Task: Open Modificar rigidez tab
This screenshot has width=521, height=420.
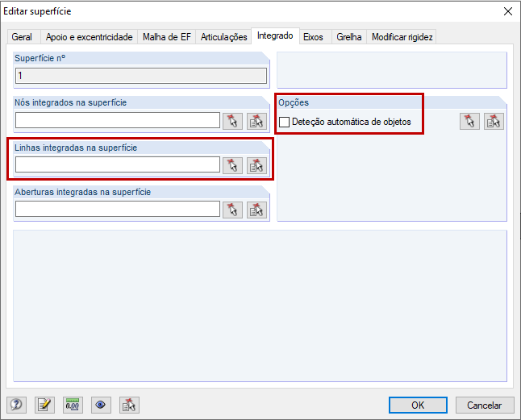Action: [402, 37]
